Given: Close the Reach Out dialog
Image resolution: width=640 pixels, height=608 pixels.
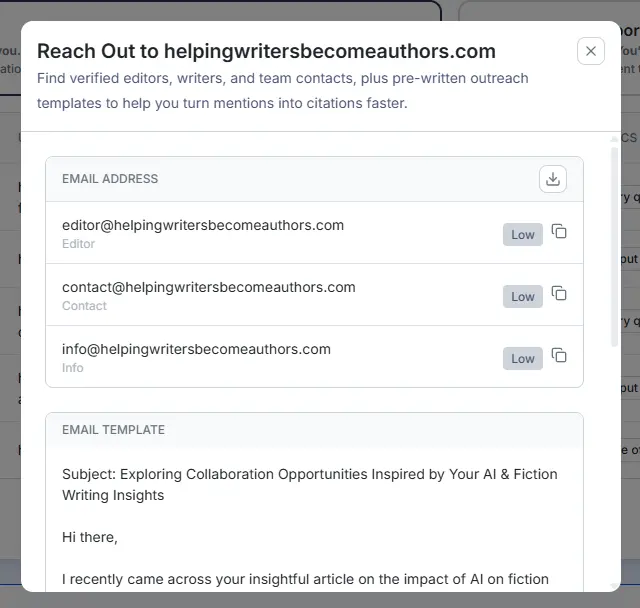Looking at the screenshot, I should click(x=591, y=51).
